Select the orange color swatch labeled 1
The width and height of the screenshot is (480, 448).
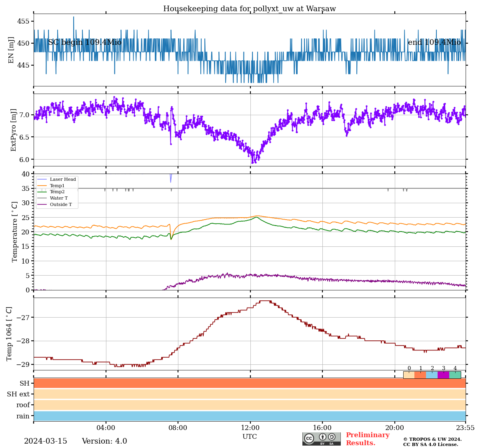[420, 375]
